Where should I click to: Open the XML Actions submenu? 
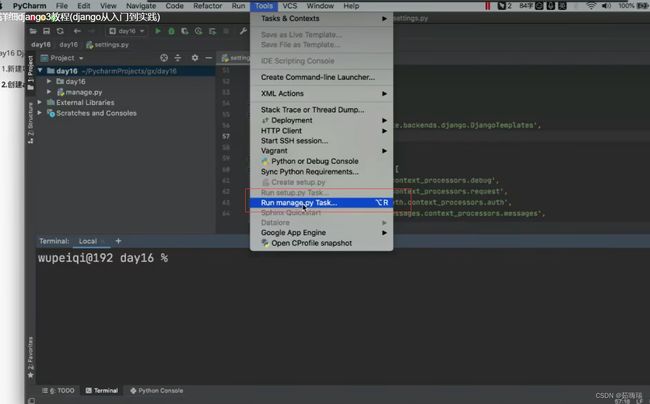321,93
